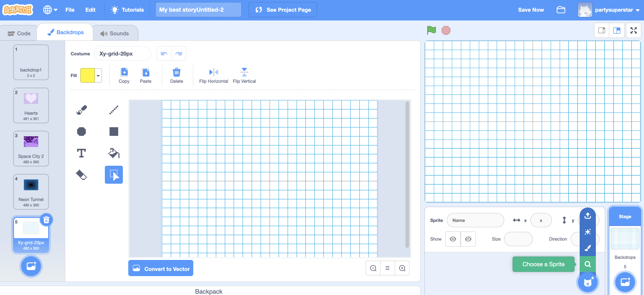Click the green flag to run
The width and height of the screenshot is (644, 295).
click(x=432, y=31)
